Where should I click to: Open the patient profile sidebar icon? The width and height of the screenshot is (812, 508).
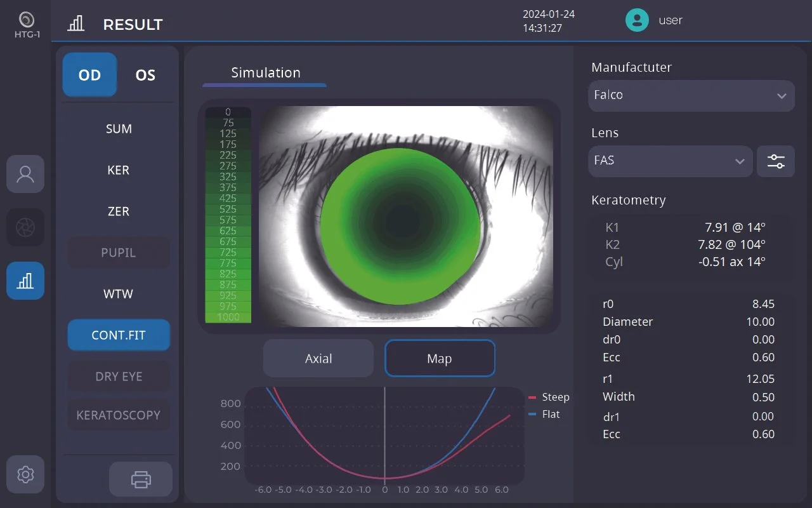pyautogui.click(x=25, y=174)
